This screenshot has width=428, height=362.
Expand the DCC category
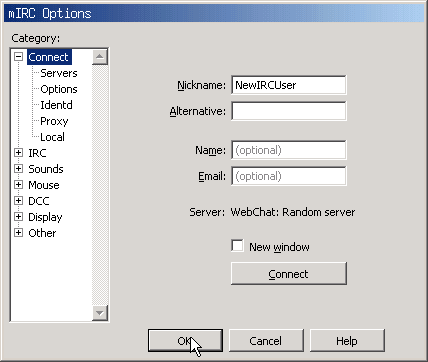coord(19,201)
